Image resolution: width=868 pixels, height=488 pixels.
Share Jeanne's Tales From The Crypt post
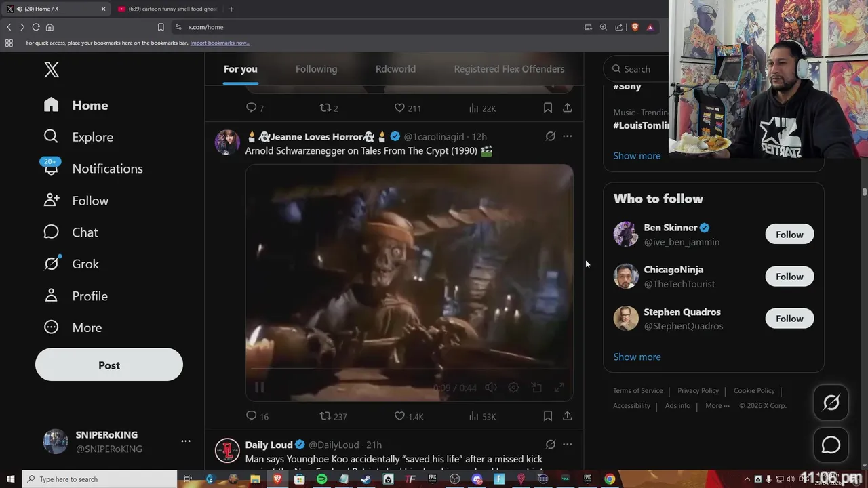tap(568, 415)
